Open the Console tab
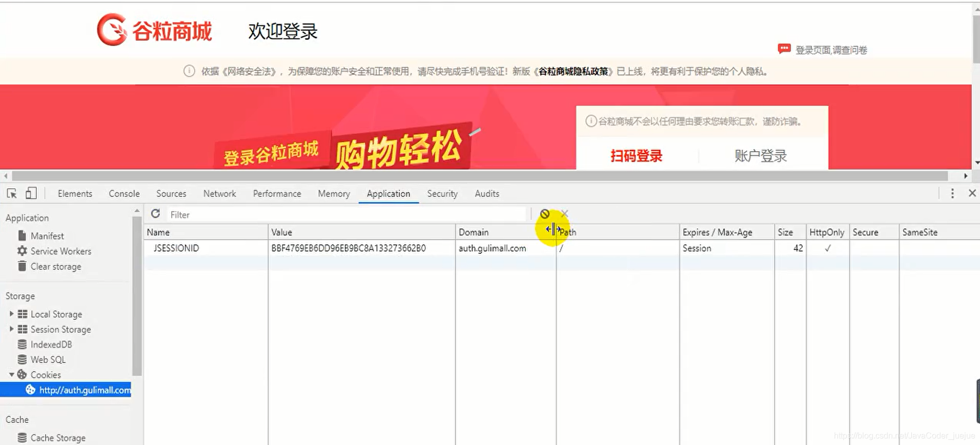The width and height of the screenshot is (980, 445). [124, 194]
